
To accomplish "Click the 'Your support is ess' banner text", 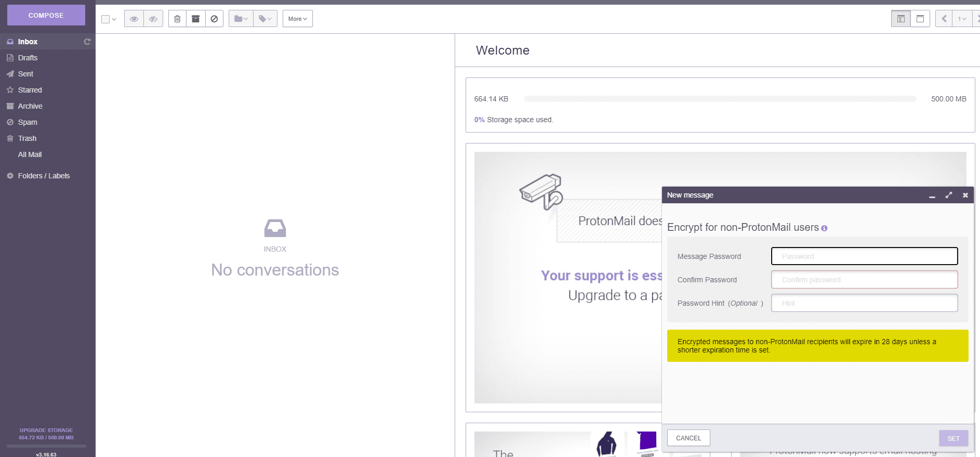I will point(602,276).
